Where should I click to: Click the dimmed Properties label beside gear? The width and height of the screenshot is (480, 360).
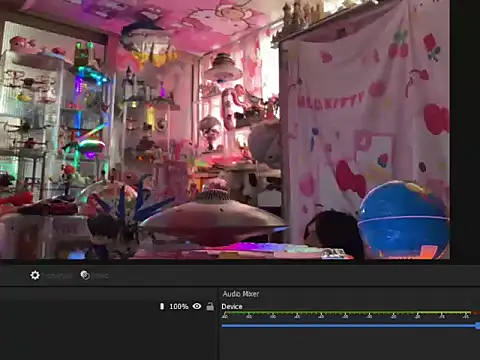(x=58, y=276)
